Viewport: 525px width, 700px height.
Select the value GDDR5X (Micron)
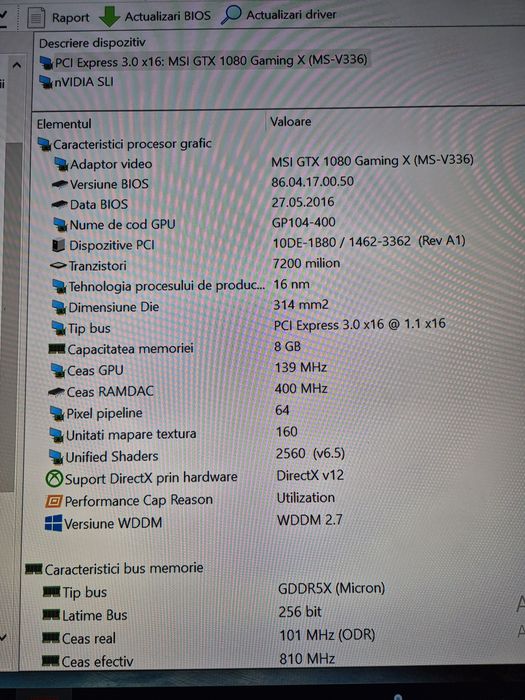coord(331,588)
